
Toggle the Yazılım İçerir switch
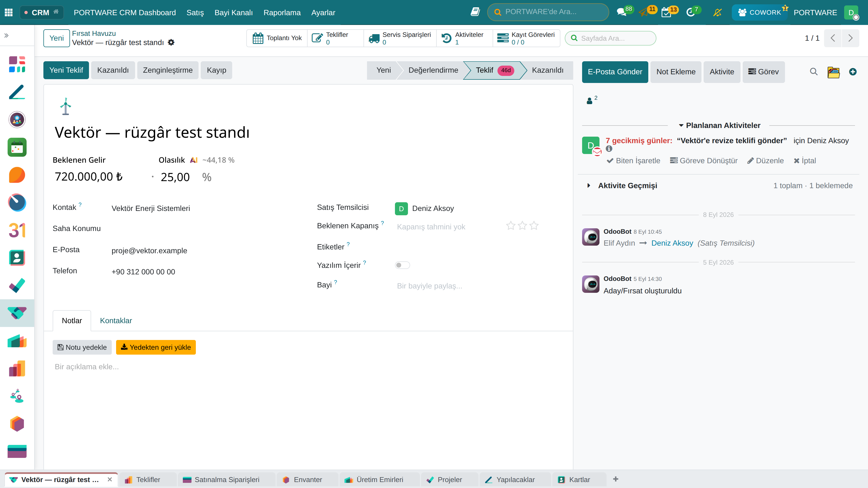402,265
